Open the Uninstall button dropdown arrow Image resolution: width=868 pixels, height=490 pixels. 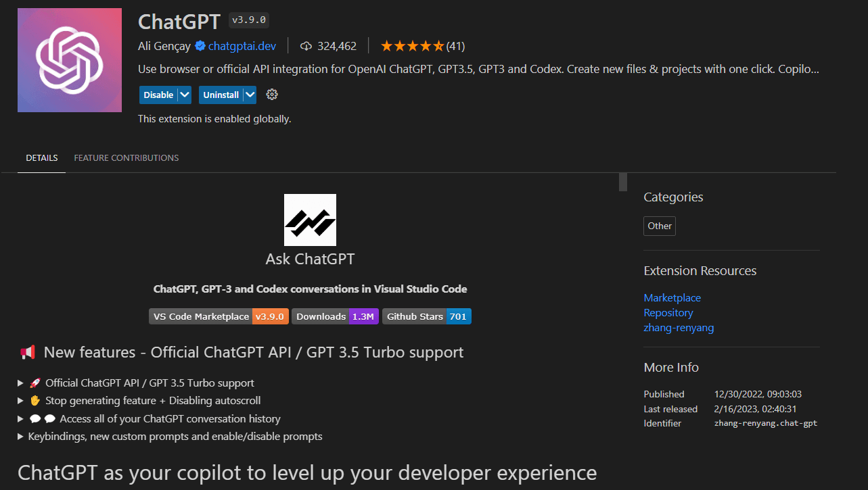tap(250, 95)
